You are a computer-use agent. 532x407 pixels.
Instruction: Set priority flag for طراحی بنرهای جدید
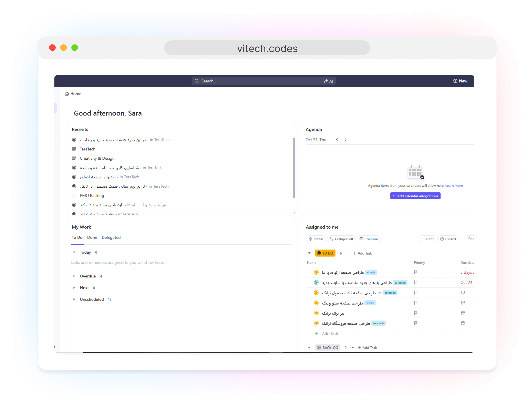click(416, 283)
